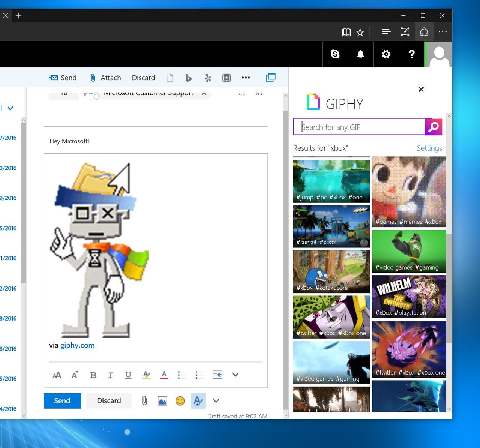Decrease the paragraph indent
This screenshot has width=480, height=448.
tap(217, 375)
